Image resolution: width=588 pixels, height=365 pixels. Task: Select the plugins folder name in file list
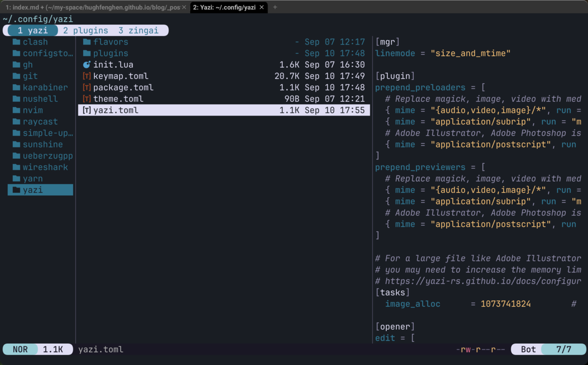click(111, 54)
